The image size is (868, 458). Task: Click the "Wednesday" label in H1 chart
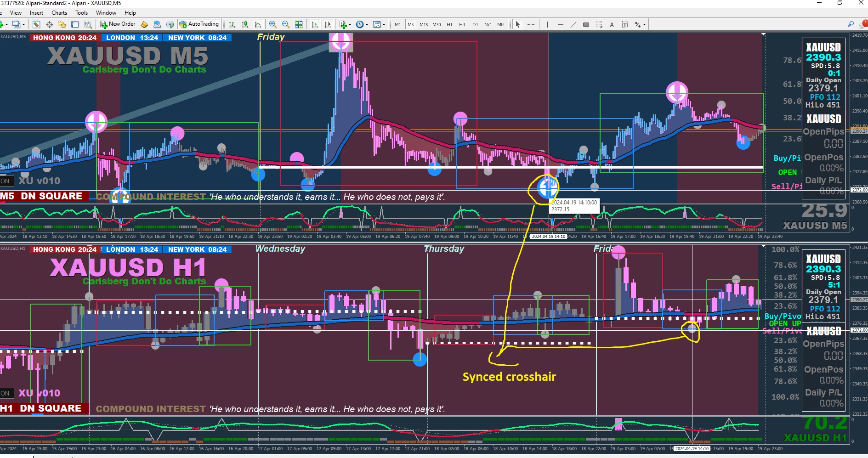pos(280,249)
